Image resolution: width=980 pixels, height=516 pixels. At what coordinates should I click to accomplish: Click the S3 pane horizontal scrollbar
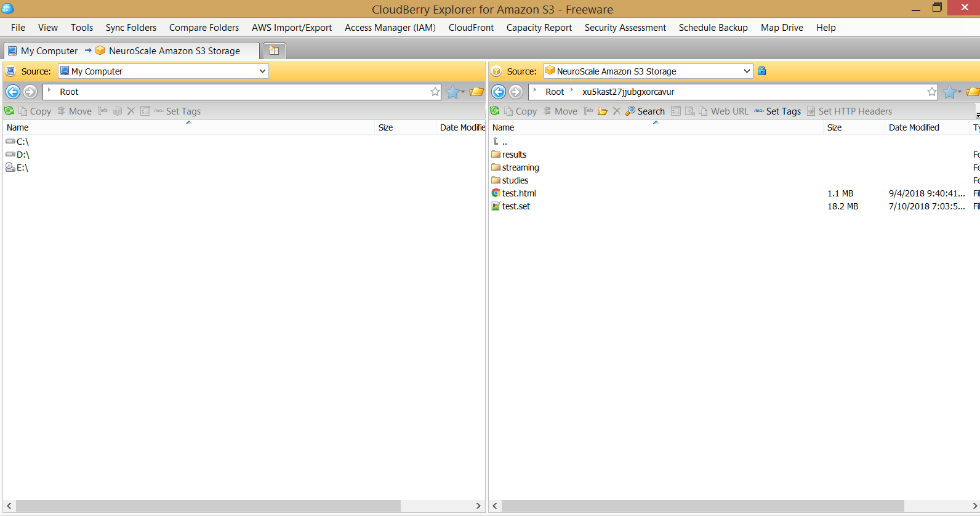[x=702, y=506]
